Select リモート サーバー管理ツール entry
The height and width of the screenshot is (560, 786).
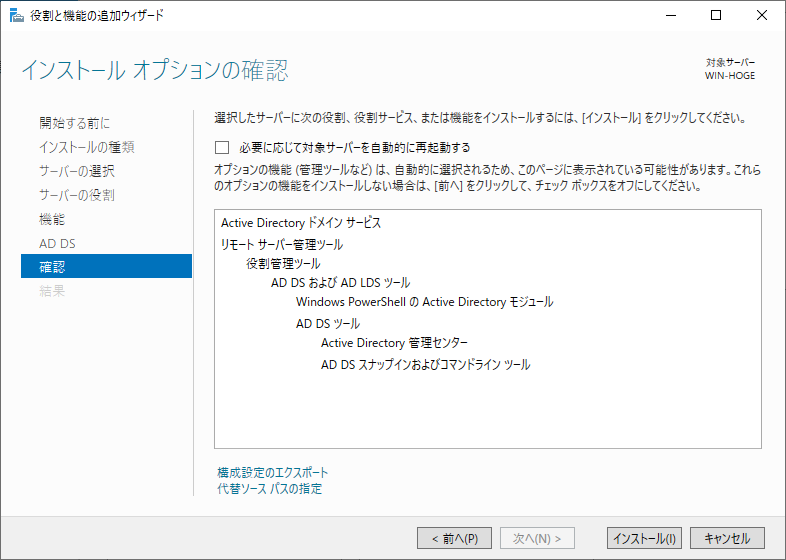click(x=282, y=245)
